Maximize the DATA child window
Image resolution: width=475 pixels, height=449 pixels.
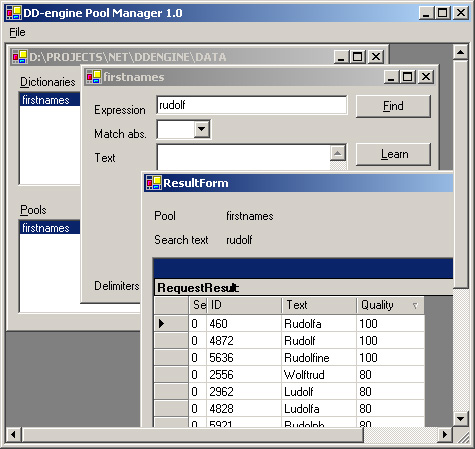358,57
